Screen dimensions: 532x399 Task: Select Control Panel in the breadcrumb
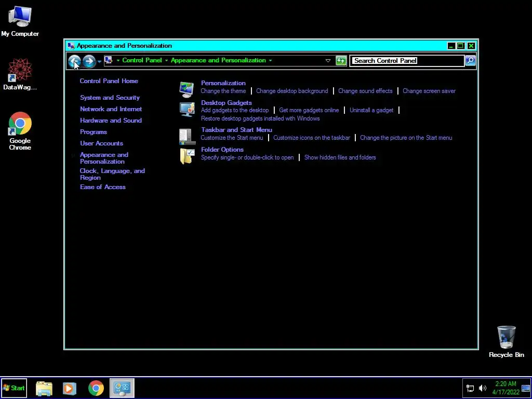142,60
